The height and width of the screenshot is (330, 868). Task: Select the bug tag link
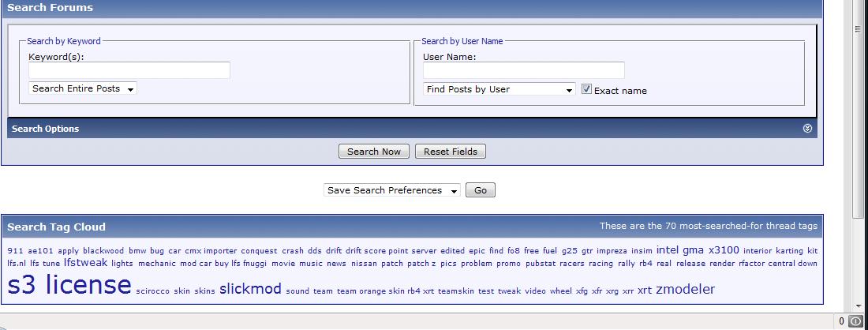pos(157,251)
